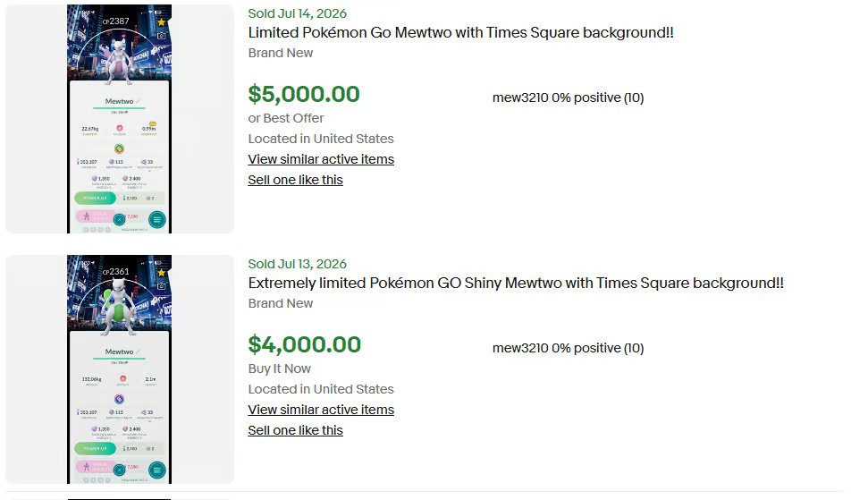Click Sell one like this under Shiny Mewtwo
Image resolution: width=868 pixels, height=500 pixels.
[x=296, y=430]
